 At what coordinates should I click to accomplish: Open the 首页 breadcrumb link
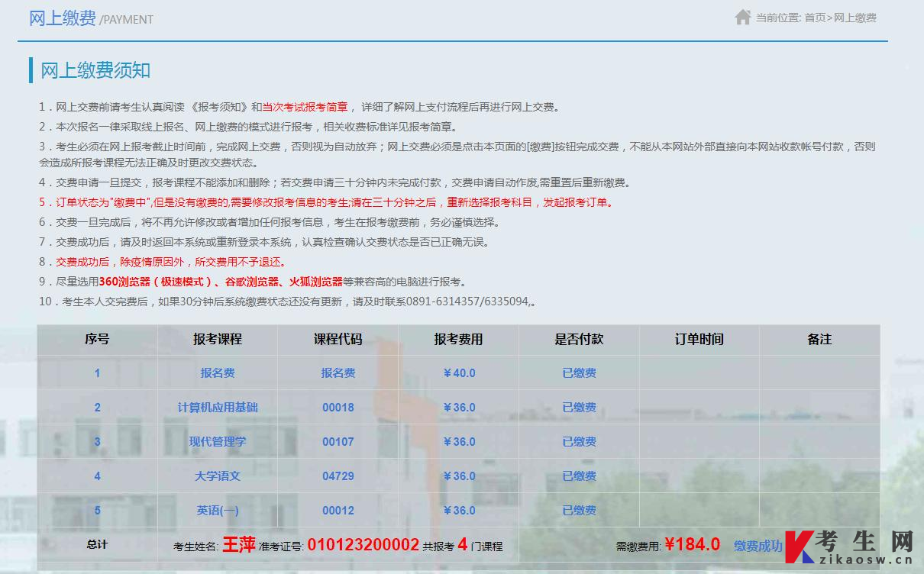pos(815,18)
